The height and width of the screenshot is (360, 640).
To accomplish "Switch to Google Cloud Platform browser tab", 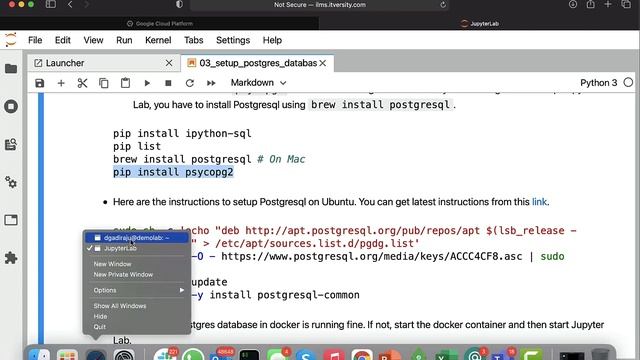I will 160,24.
